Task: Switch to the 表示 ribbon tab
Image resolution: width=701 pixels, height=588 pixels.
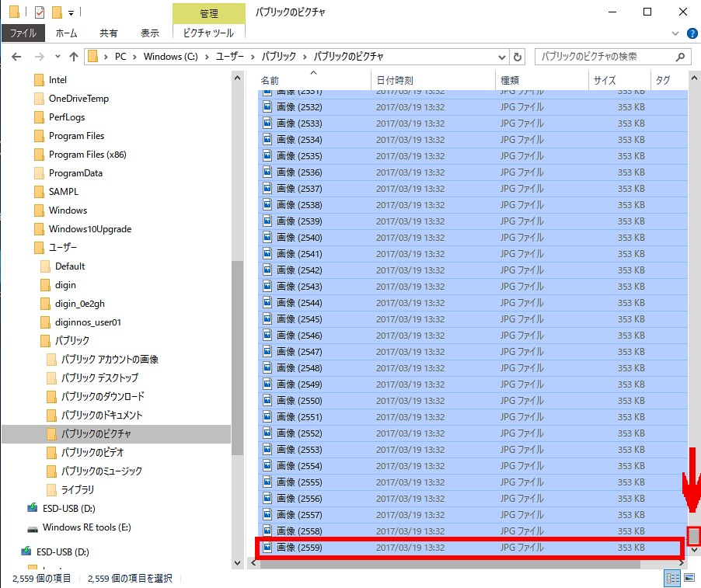Action: 150,33
